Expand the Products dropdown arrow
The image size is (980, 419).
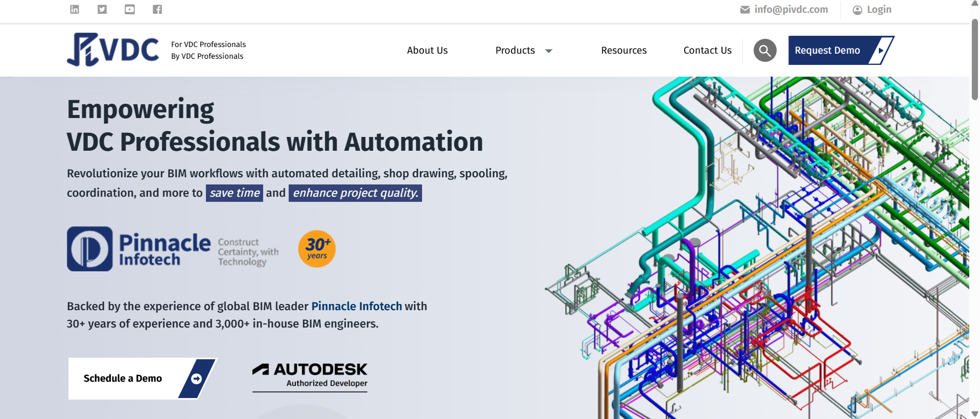click(549, 51)
